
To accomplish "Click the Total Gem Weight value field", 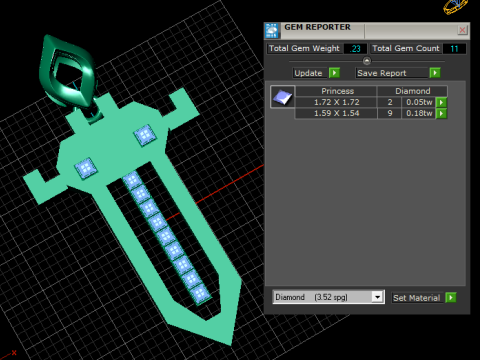I will pyautogui.click(x=355, y=49).
